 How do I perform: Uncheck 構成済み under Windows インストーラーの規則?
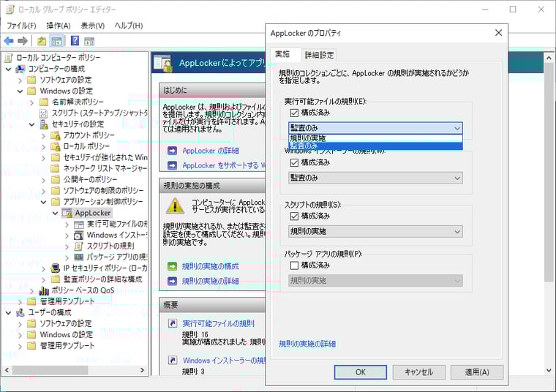coord(294,162)
